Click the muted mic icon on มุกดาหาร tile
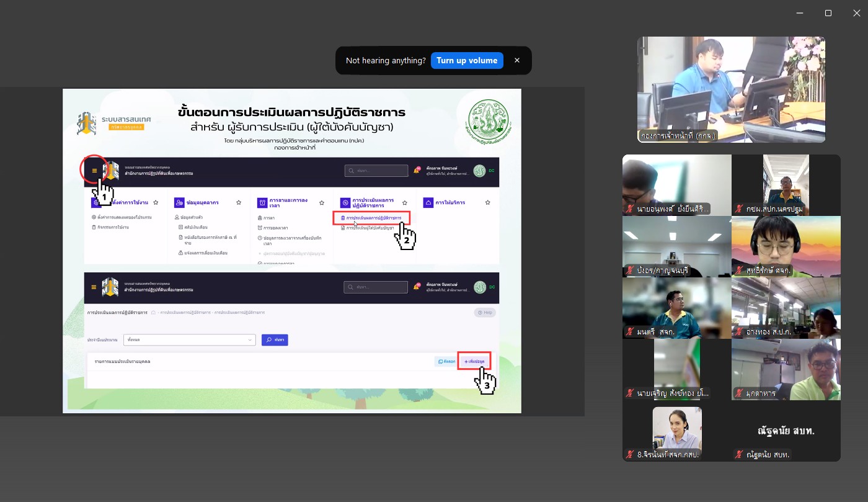 738,393
